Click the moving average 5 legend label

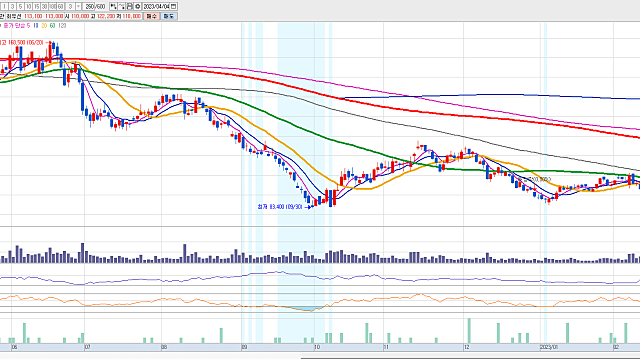click(29, 26)
